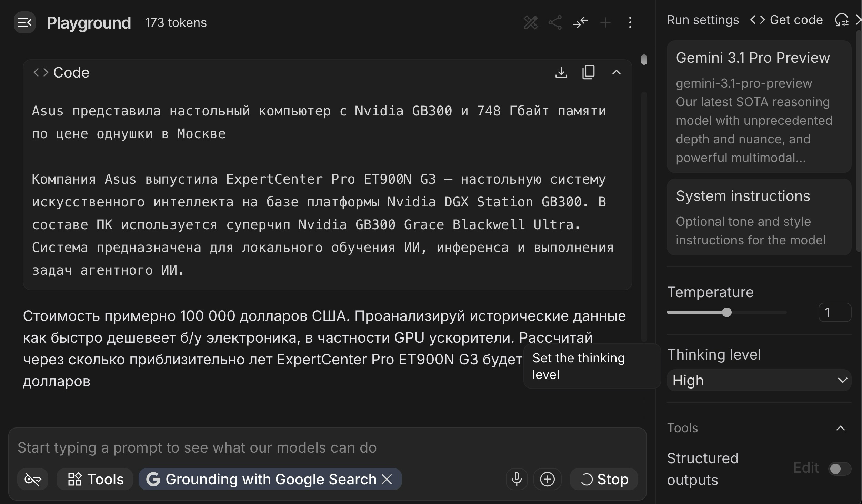Select the Gemini 3.1 Pro Preview model card
The height and width of the screenshot is (504, 862).
[759, 107]
